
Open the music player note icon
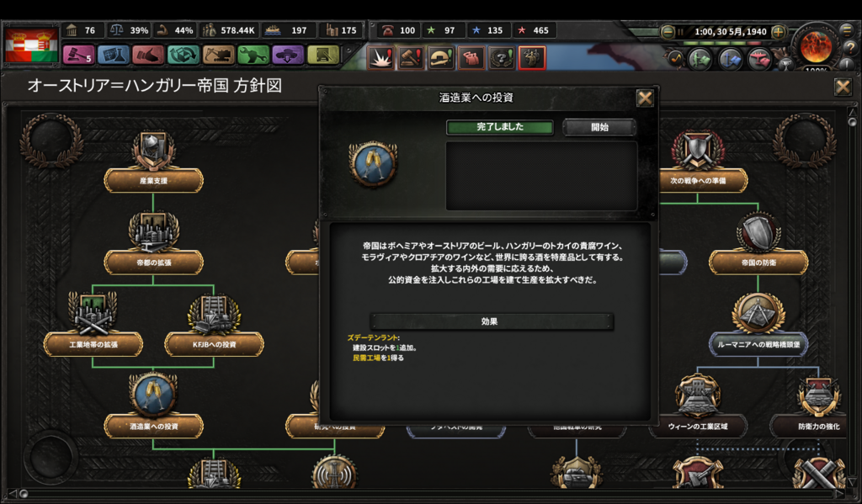point(675,58)
